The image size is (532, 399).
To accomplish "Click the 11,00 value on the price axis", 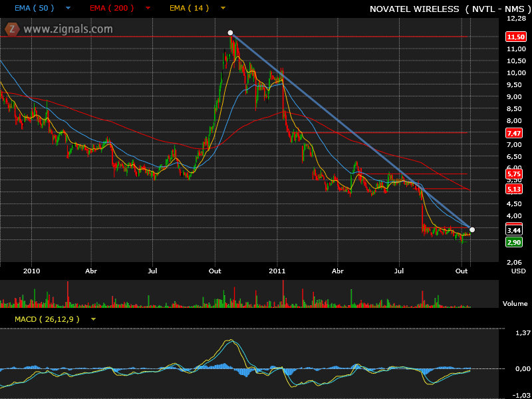I will point(516,49).
